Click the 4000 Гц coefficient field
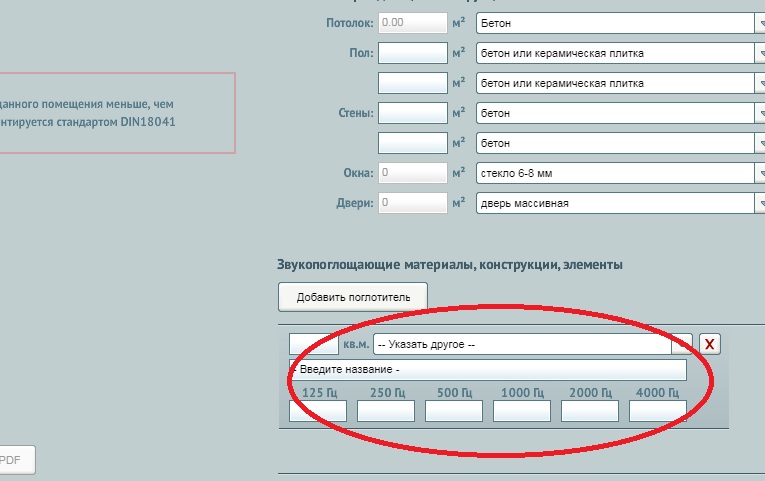This screenshot has height=481, width=765. [658, 411]
